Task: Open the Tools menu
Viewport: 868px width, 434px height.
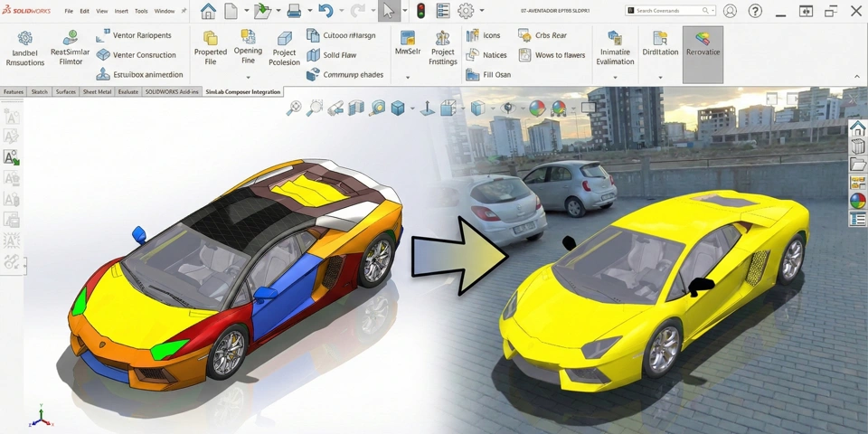Action: (x=141, y=11)
